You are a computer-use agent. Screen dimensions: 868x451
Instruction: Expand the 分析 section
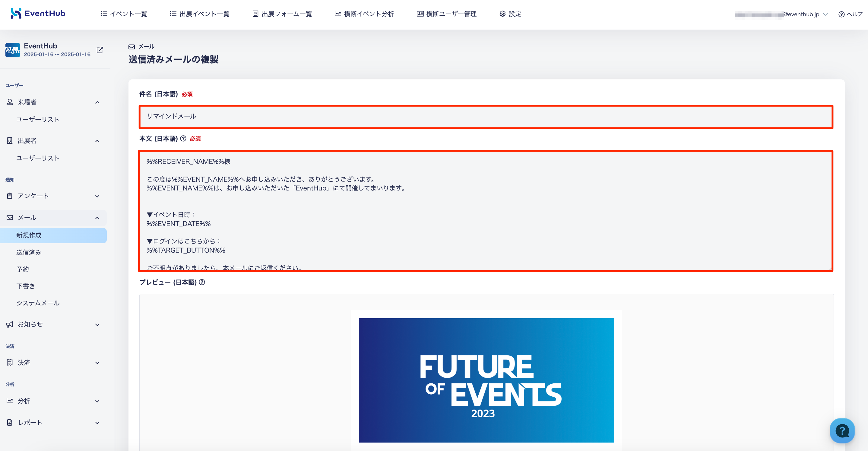pyautogui.click(x=97, y=401)
